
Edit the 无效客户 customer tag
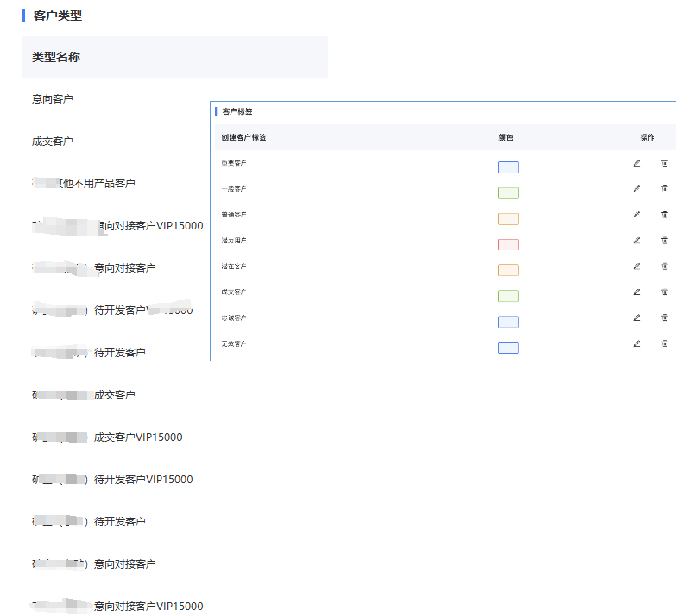pos(636,343)
